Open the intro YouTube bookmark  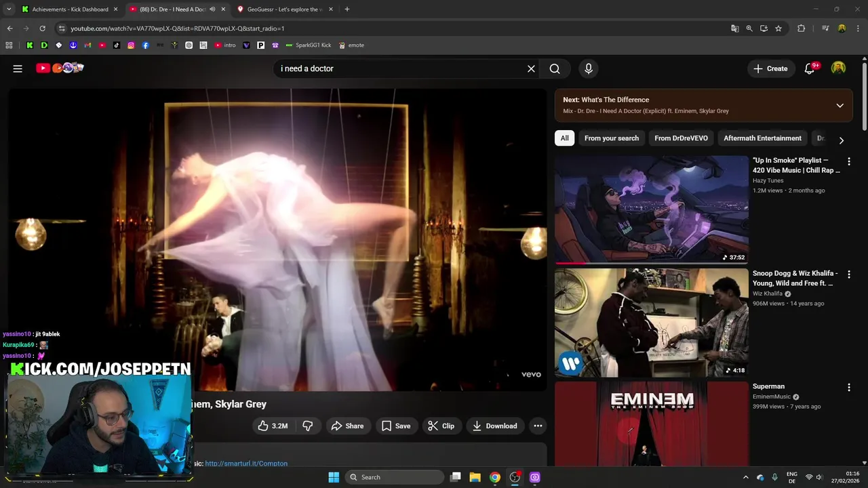(x=225, y=45)
